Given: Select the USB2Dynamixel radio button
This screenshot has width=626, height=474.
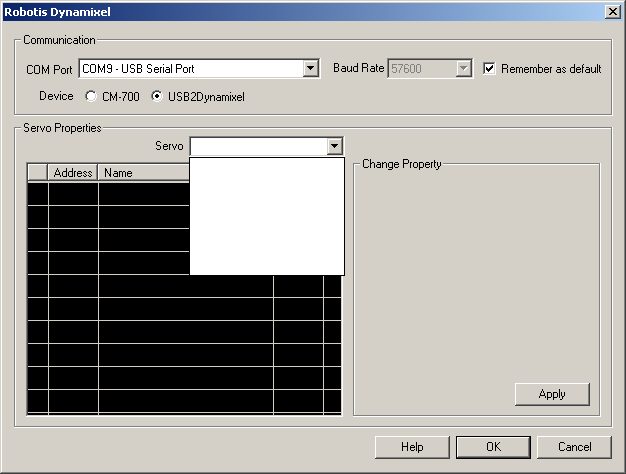Looking at the screenshot, I should click(x=157, y=97).
